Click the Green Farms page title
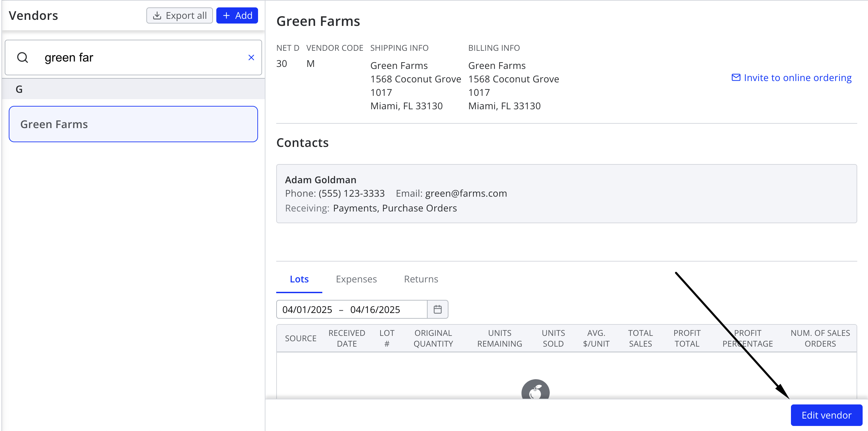 [318, 21]
